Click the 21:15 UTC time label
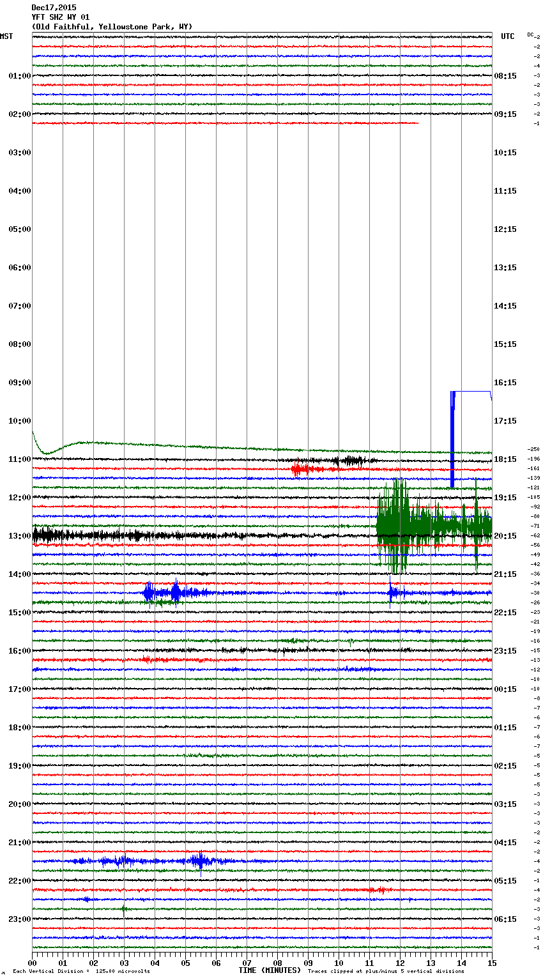 pos(505,574)
